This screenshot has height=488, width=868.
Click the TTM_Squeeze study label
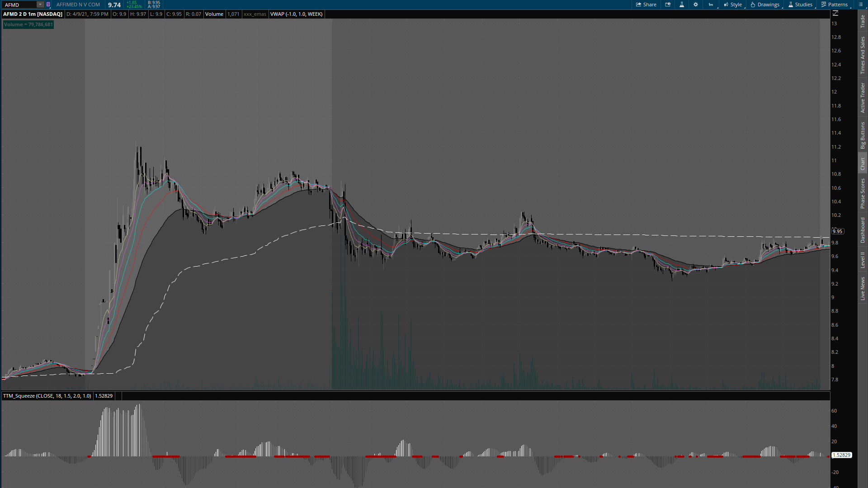pyautogui.click(x=47, y=396)
